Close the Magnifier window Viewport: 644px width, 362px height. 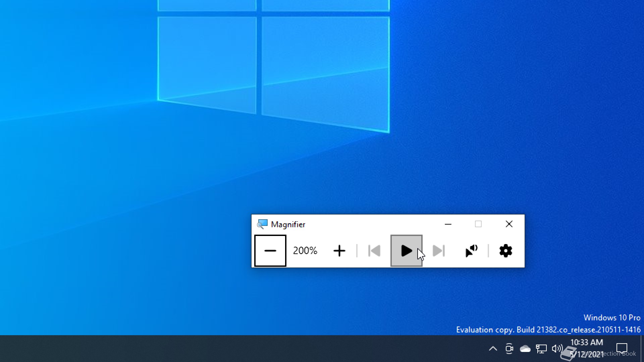[509, 224]
